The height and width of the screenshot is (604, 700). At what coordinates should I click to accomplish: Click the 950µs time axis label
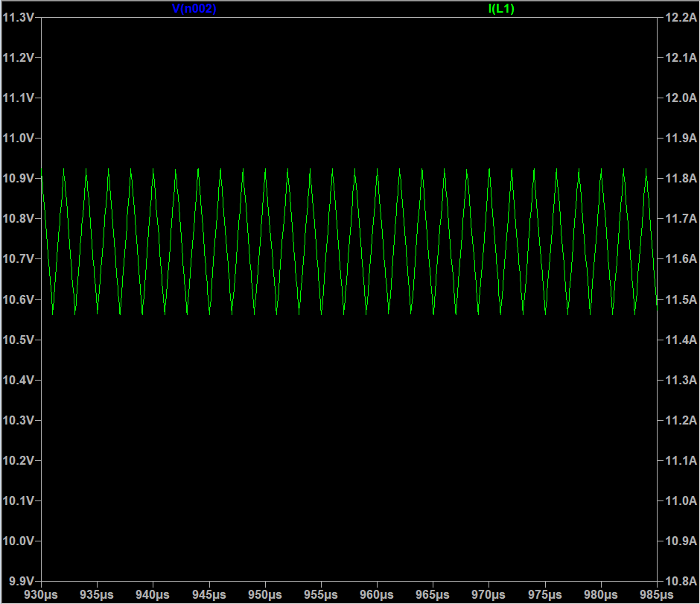[x=264, y=595]
